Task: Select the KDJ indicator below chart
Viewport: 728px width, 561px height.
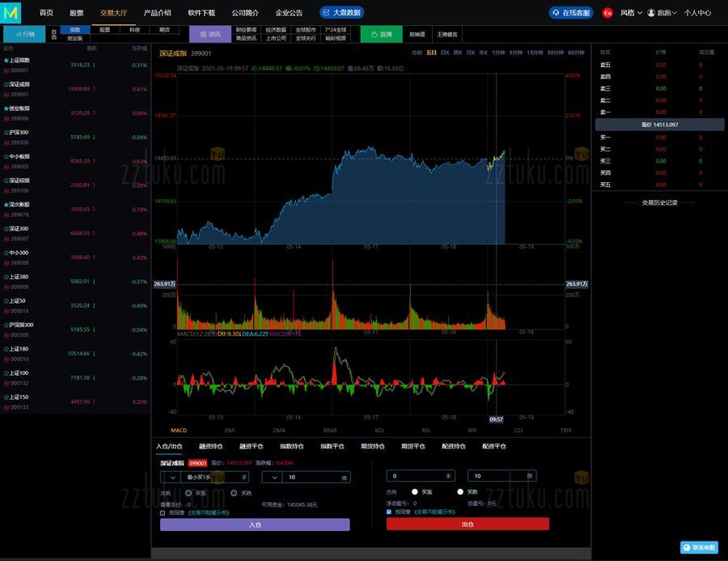Action: coord(379,431)
